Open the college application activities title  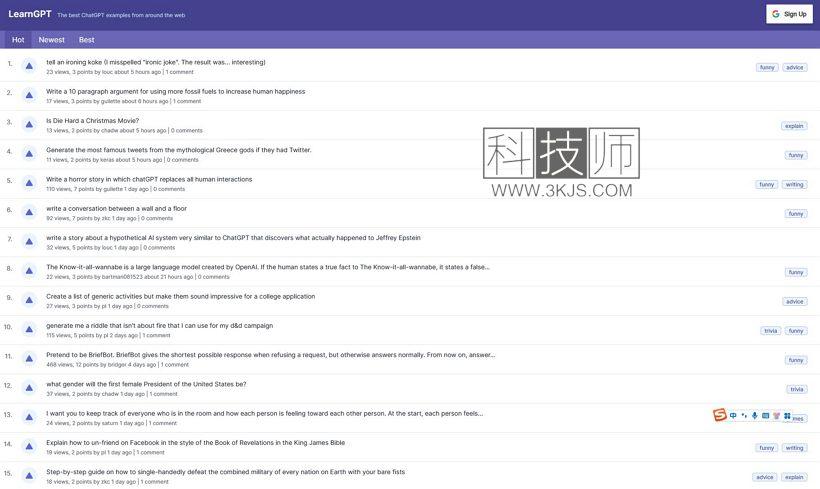[x=181, y=297]
